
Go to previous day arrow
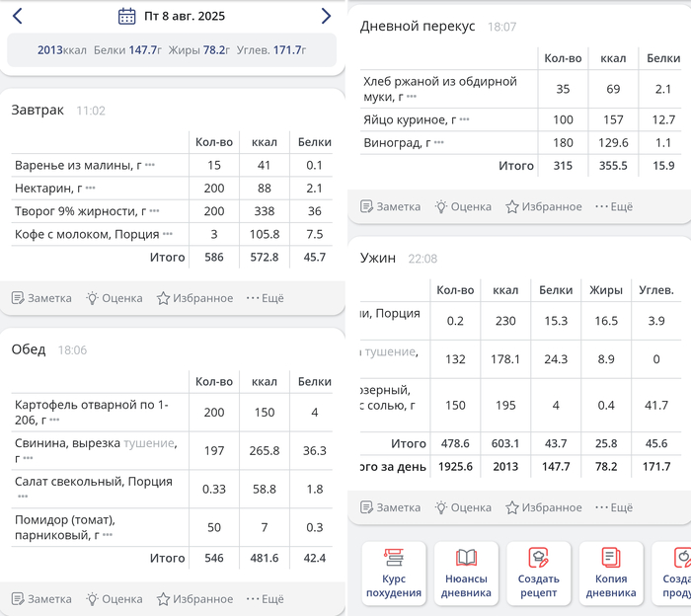click(x=18, y=16)
